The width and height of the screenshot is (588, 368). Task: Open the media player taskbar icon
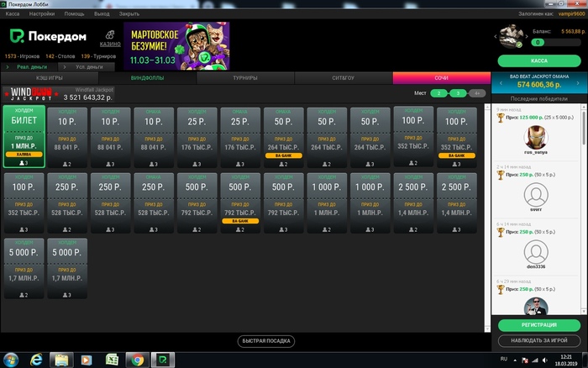click(x=87, y=360)
